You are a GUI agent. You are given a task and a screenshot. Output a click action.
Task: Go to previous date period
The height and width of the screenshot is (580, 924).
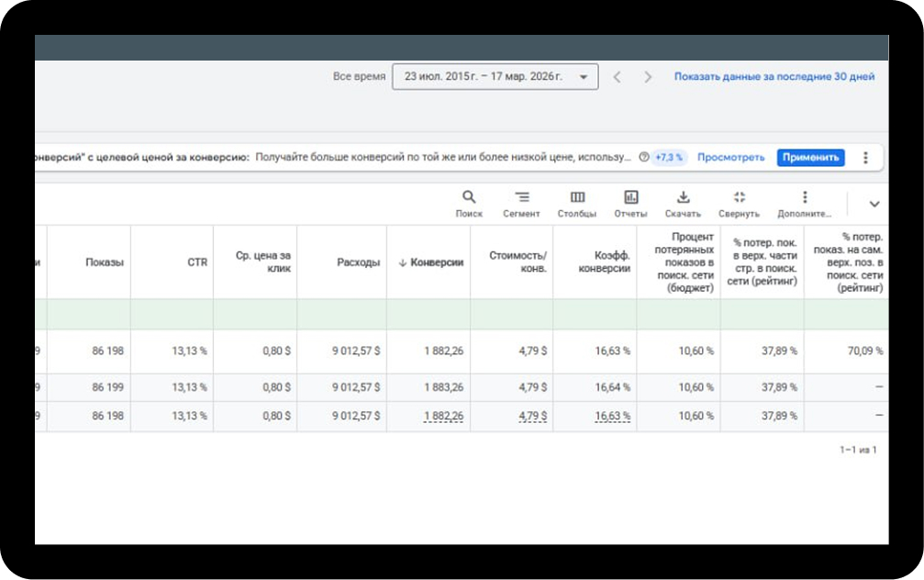(617, 77)
